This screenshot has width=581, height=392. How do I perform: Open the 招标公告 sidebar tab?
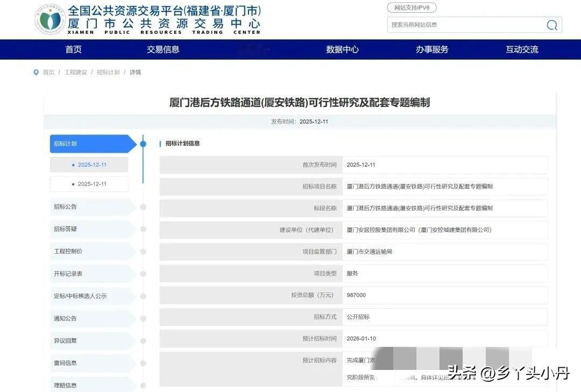coord(93,206)
